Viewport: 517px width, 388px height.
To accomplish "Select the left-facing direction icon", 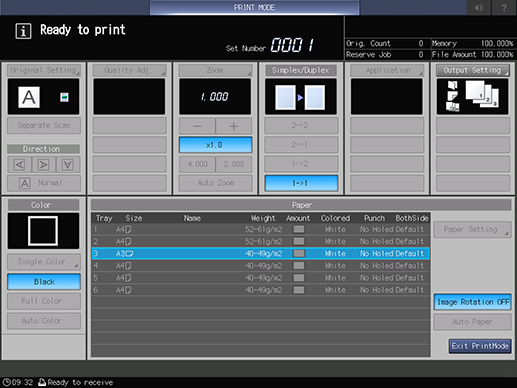I will pyautogui.click(x=20, y=164).
